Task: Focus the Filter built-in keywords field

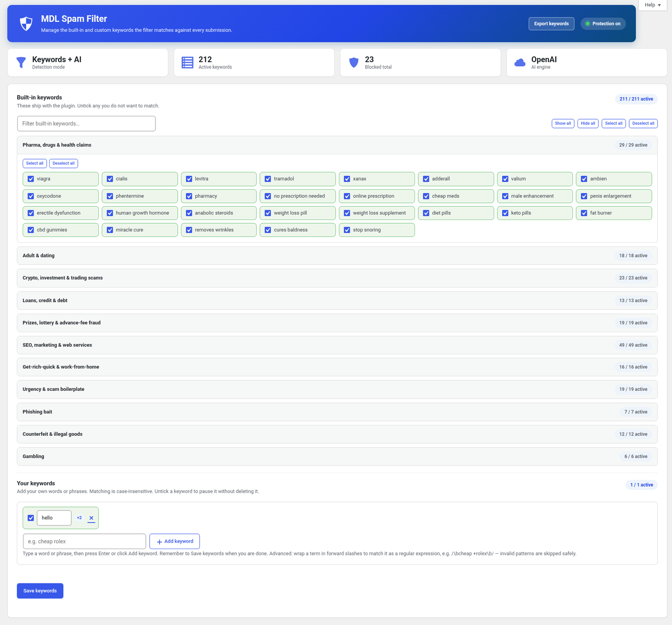Action: click(x=86, y=124)
